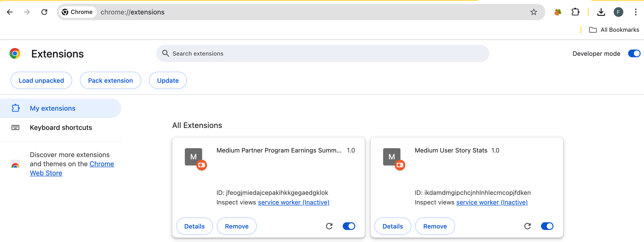Click the search magnifier icon
Viewport: 644px width, 242px height.
(165, 53)
